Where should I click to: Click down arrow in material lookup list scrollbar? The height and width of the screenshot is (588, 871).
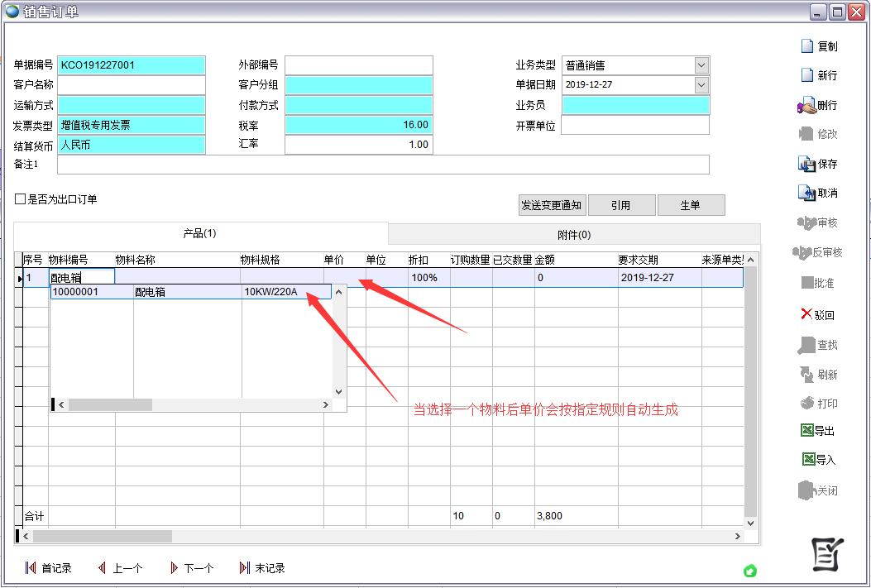click(338, 391)
